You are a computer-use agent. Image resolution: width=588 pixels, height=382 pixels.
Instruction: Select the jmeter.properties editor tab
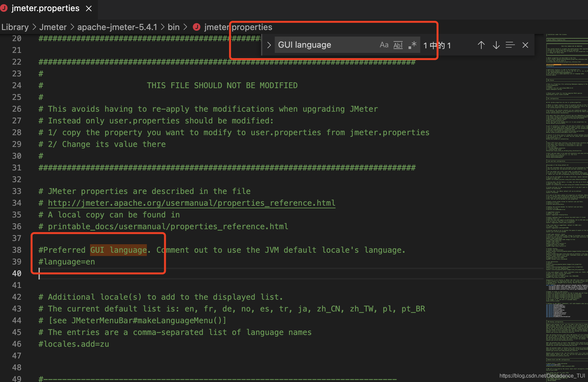[48, 8]
